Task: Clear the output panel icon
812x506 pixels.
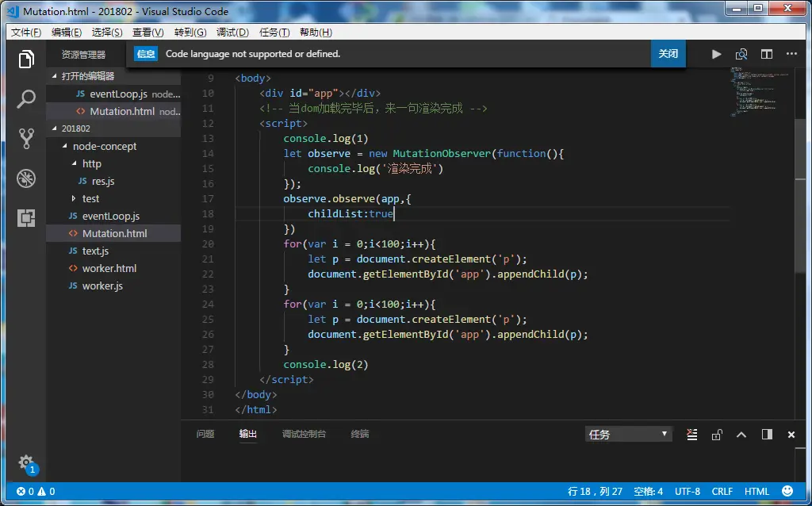Action: (x=691, y=435)
